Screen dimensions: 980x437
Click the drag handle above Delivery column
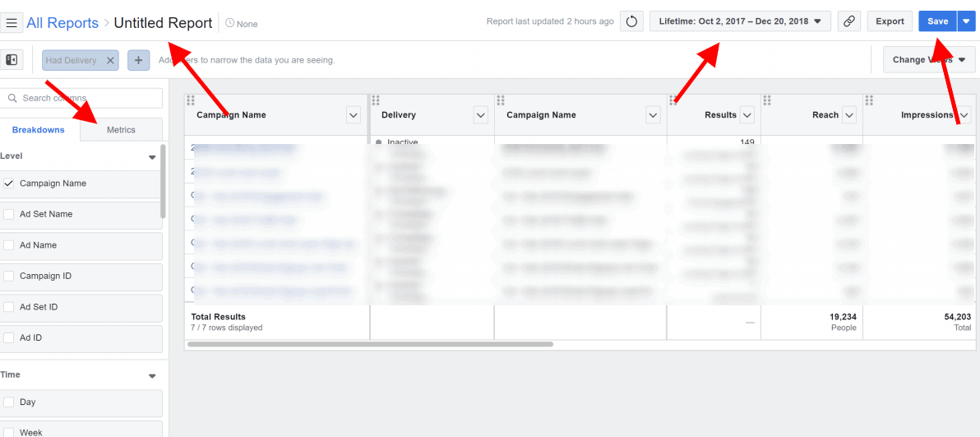point(376,100)
